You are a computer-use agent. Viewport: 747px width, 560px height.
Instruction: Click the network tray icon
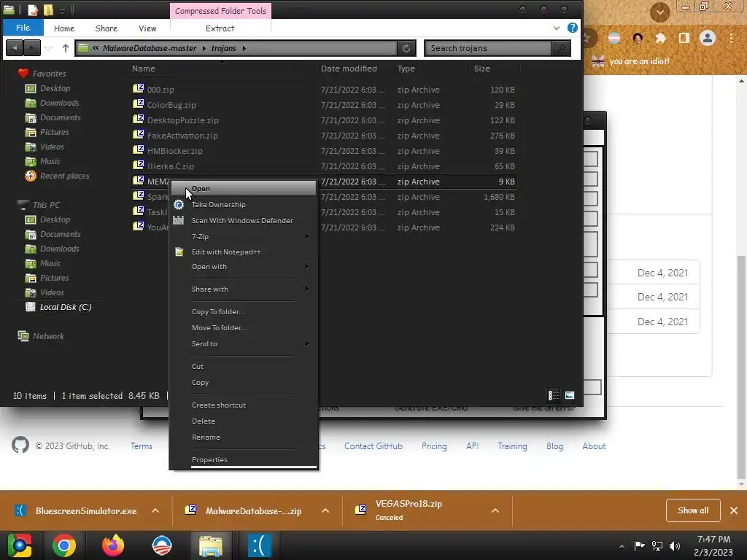[657, 546]
